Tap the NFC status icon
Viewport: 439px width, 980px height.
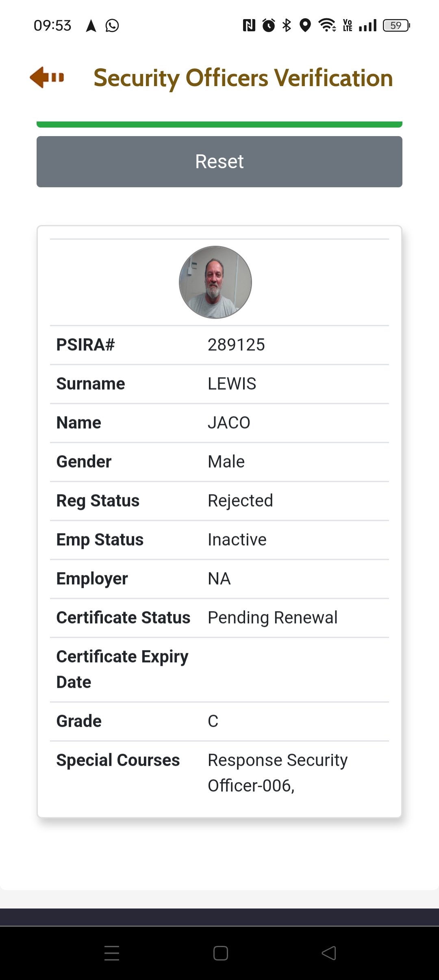click(249, 26)
